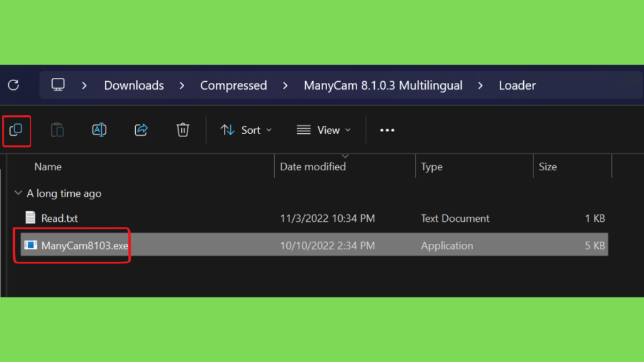Open the View dropdown

pos(324,130)
